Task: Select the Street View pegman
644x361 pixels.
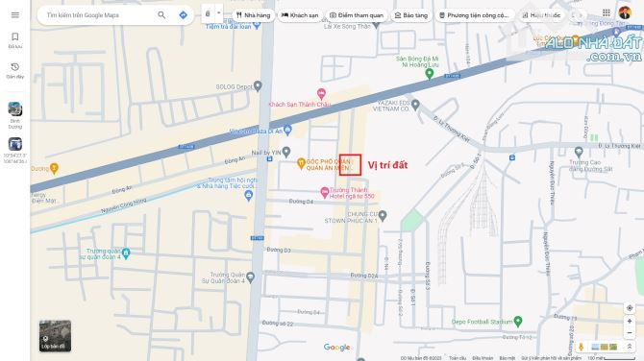Action: (x=582, y=347)
